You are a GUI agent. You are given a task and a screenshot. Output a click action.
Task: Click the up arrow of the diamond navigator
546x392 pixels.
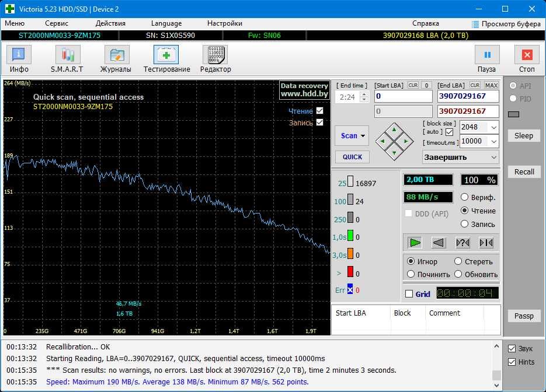(394, 129)
